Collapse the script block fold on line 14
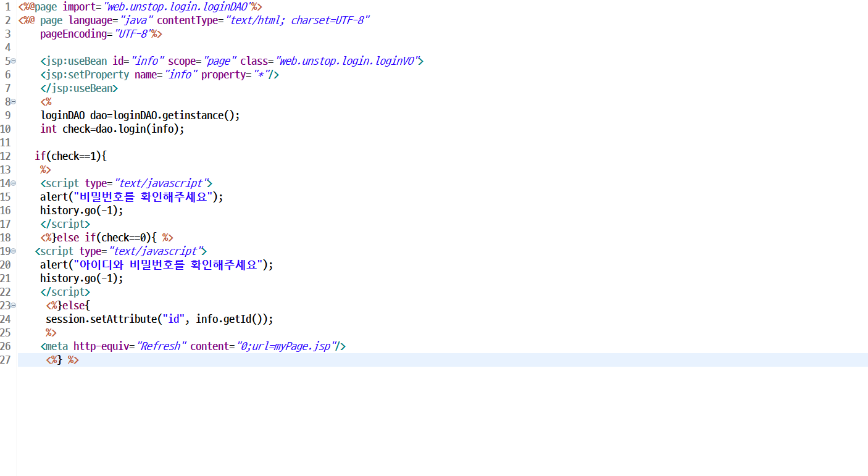This screenshot has height=476, width=868. (x=14, y=183)
